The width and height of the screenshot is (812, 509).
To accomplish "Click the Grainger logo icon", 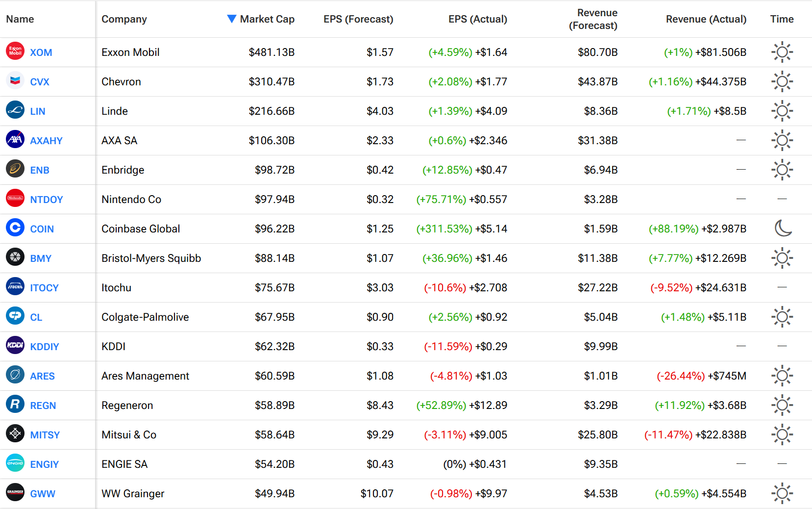I will (x=15, y=492).
